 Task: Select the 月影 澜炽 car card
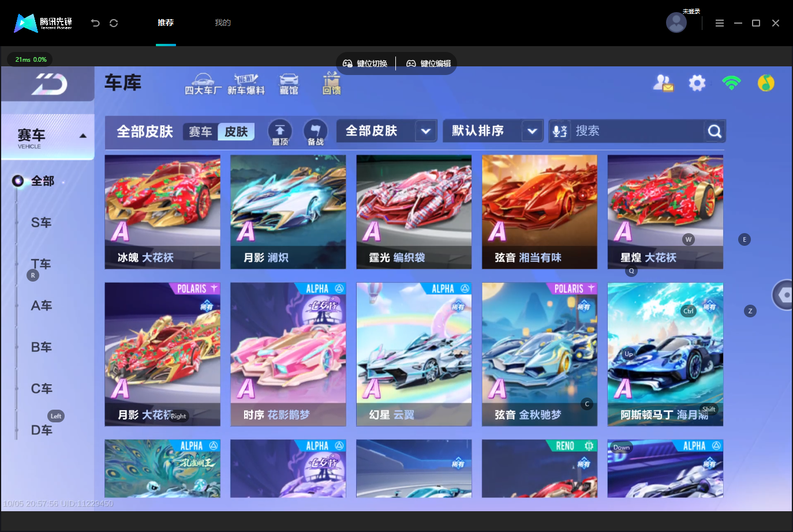288,212
